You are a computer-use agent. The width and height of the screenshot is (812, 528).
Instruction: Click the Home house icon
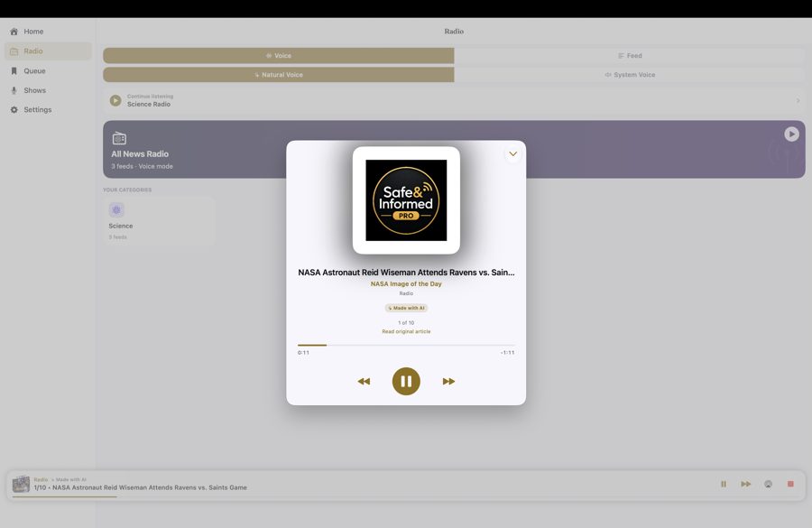[14, 32]
